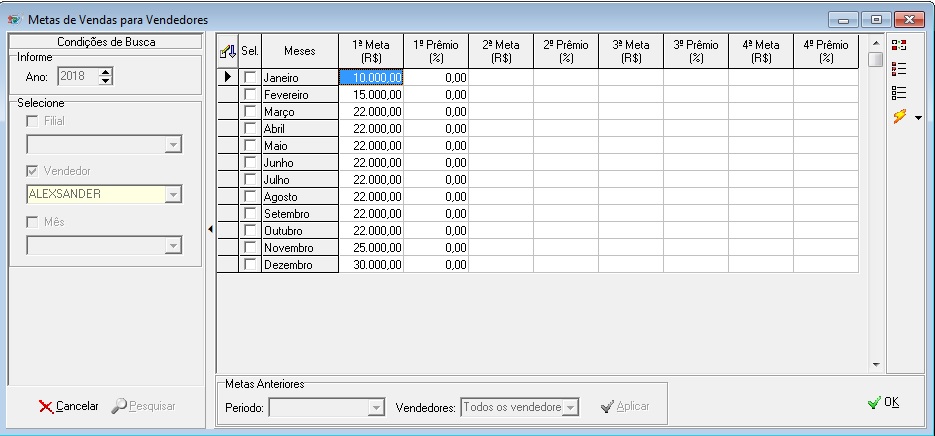Click the 4ª Meta (R$) column header
Viewport: 935px width, 436px height.
(761, 51)
